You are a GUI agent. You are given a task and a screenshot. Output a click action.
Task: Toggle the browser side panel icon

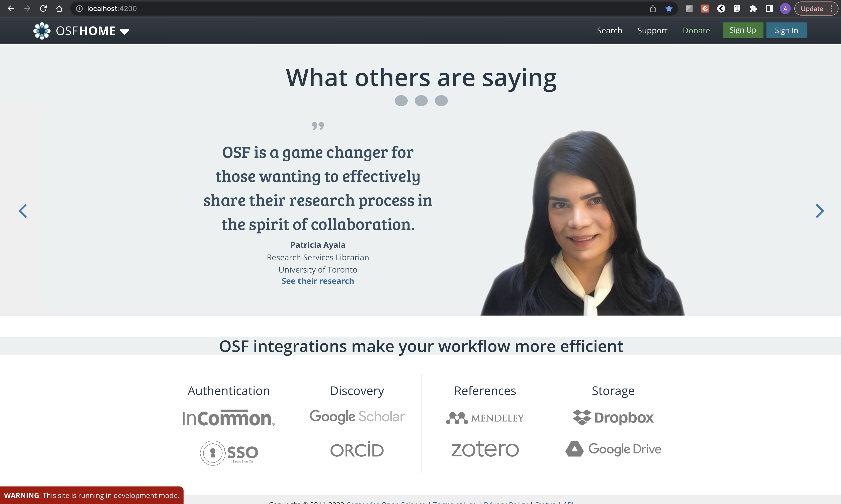coord(769,9)
